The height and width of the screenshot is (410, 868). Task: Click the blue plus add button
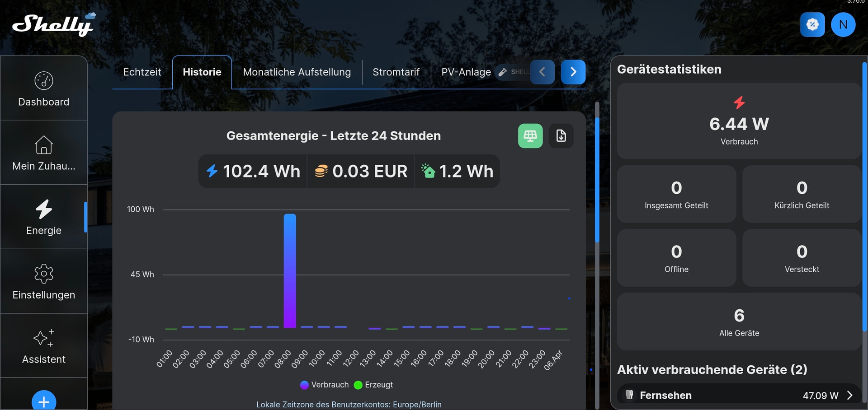click(x=44, y=401)
